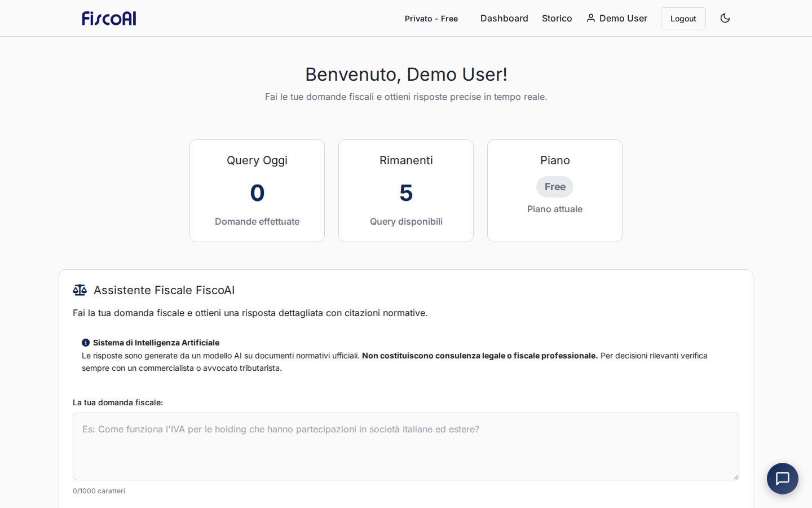The width and height of the screenshot is (812, 508).
Task: Click the '0/1000 caratteri' counter
Action: [x=99, y=491]
